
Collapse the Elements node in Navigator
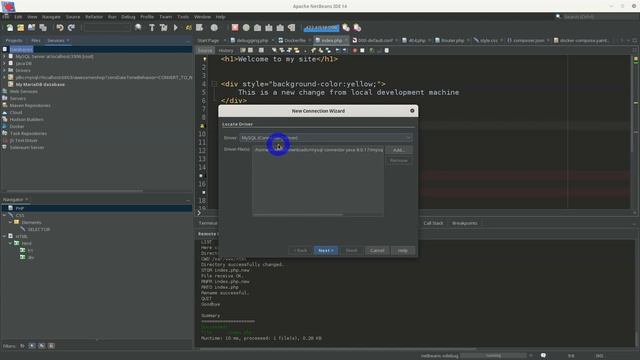click(10, 222)
